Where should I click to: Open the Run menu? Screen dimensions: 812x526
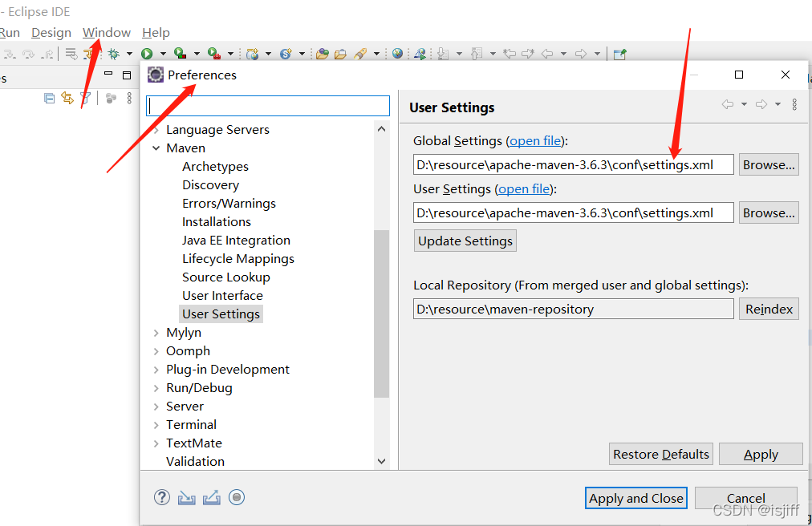pyautogui.click(x=10, y=33)
